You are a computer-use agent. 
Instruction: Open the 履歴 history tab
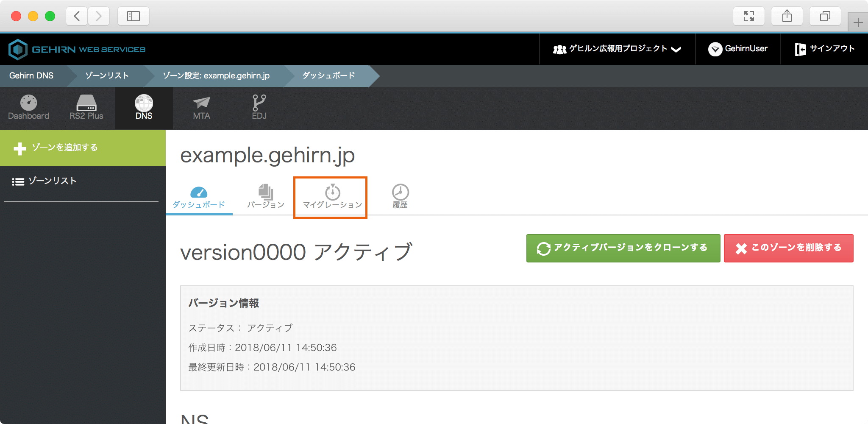(400, 197)
